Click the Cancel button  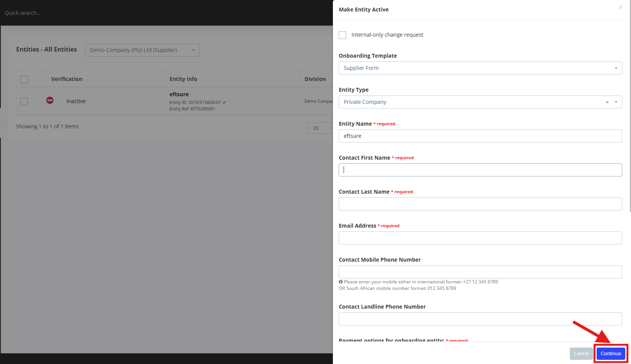(581, 354)
